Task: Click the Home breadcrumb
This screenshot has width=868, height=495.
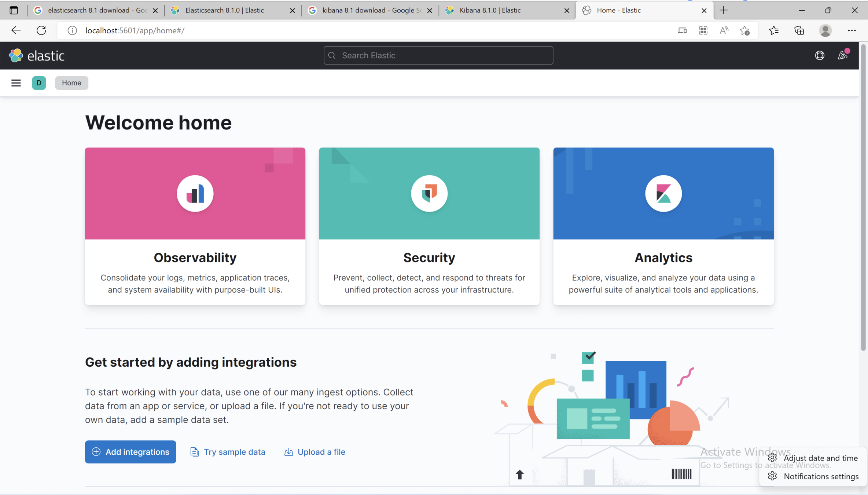Action: coord(71,83)
